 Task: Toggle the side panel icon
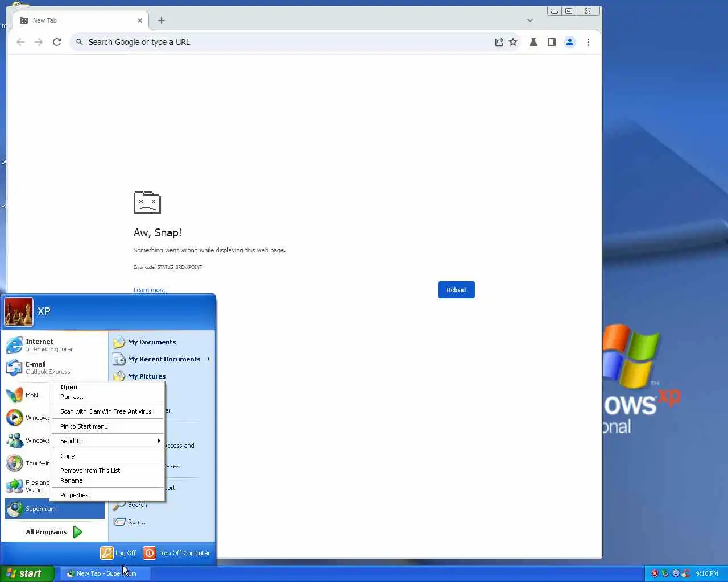click(551, 42)
